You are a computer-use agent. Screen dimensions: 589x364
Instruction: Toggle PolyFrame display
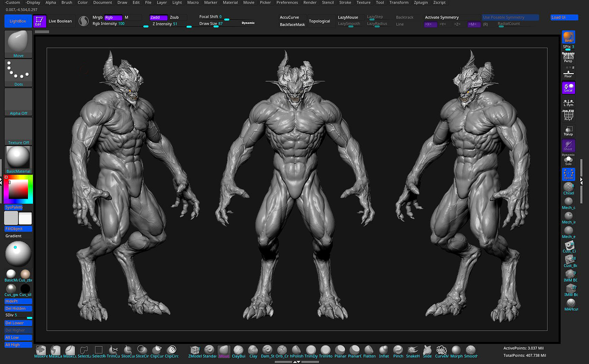(568, 116)
